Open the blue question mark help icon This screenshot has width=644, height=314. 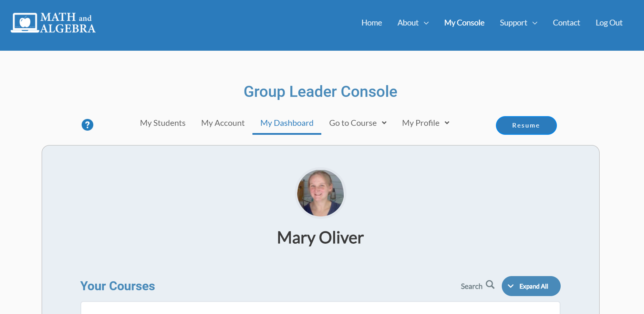pyautogui.click(x=87, y=125)
